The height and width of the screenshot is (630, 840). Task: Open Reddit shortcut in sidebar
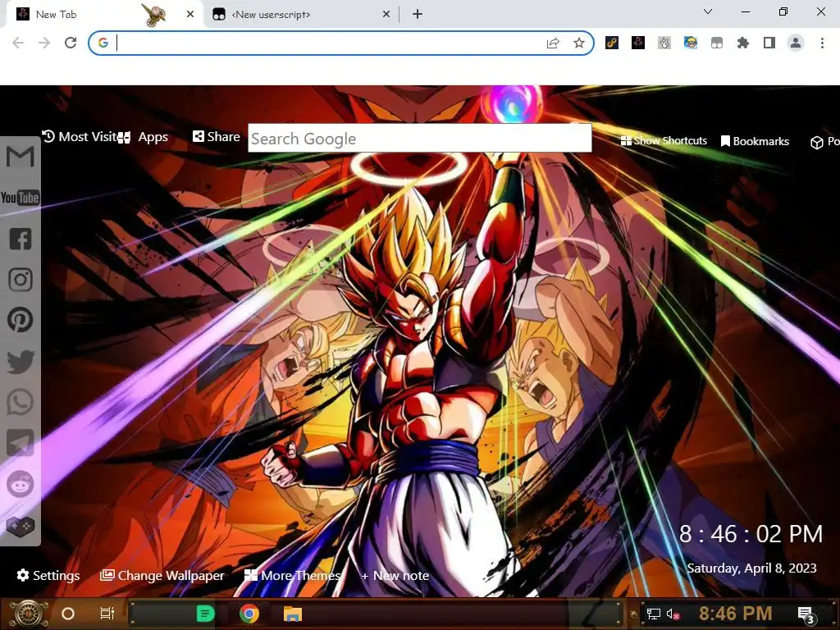(x=21, y=484)
